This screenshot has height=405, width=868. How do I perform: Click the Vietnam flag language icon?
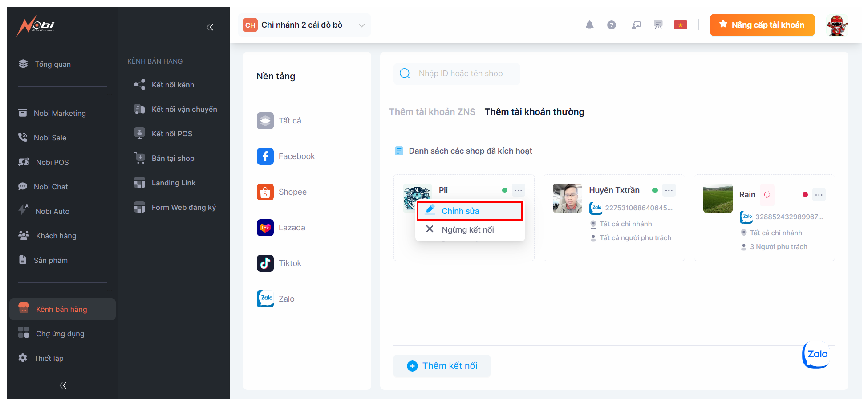tap(680, 25)
